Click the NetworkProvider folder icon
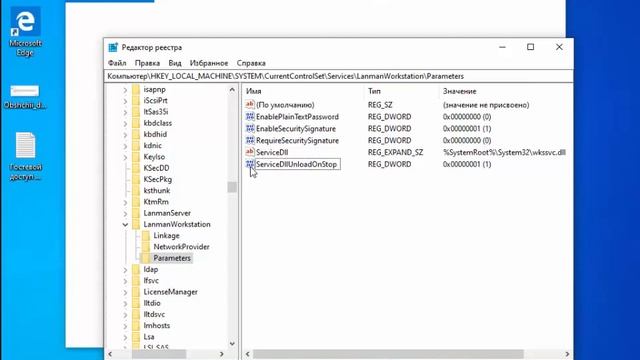 coord(146,247)
